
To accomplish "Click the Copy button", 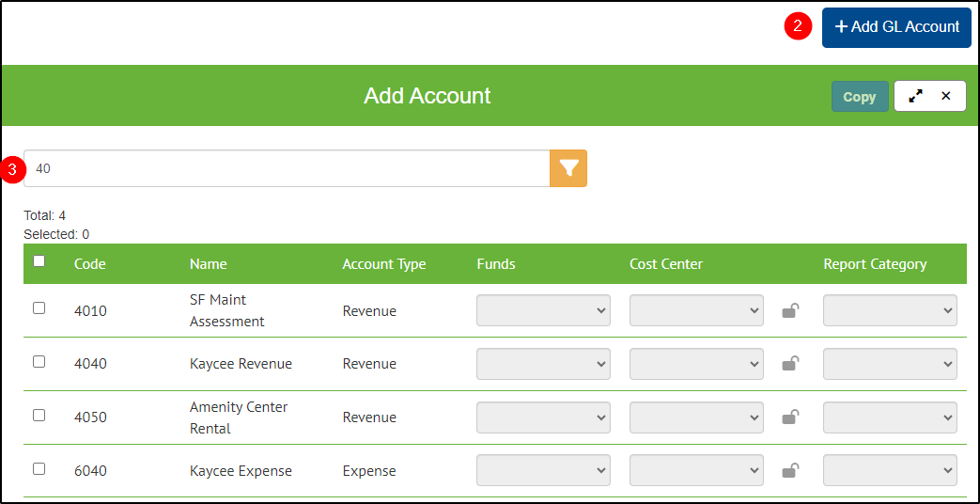I will [860, 97].
